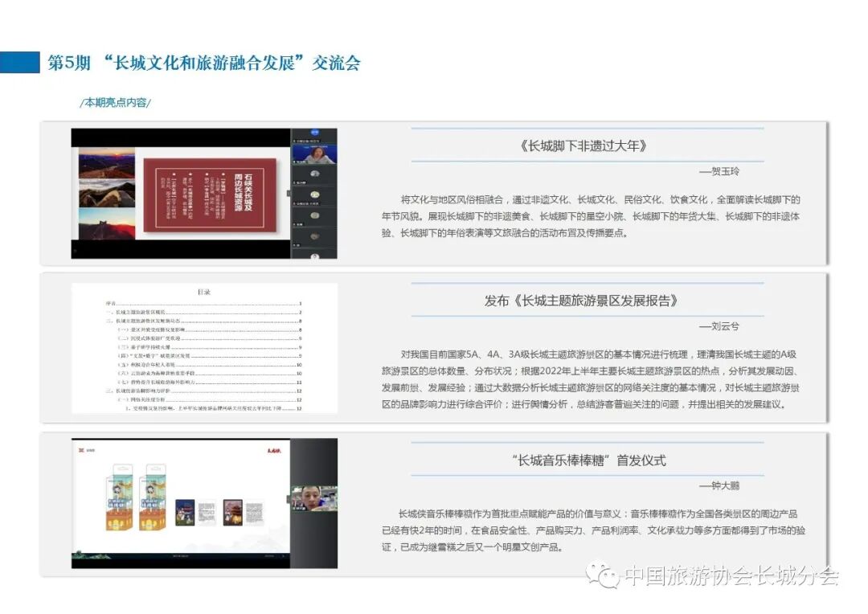Click the paragraph beginning 对我国目前国家5A、4A
The width and height of the screenshot is (868, 614).
[x=591, y=379]
